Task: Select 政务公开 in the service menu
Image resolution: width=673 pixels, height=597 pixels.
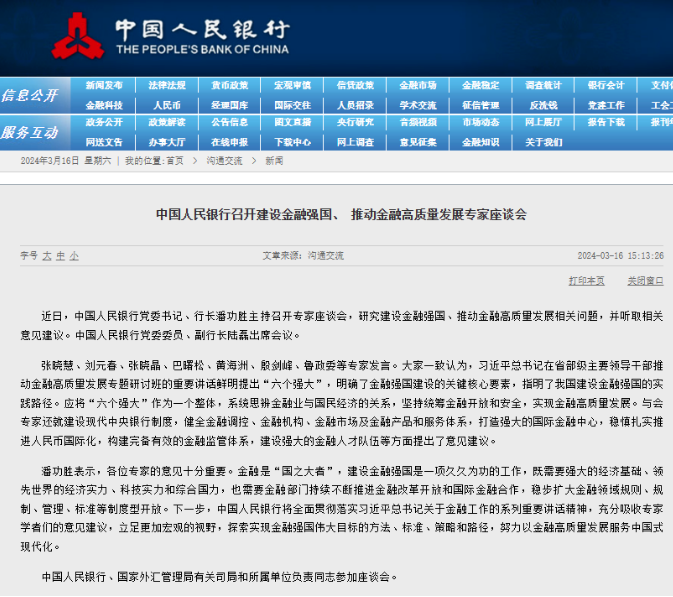Action: pyautogui.click(x=104, y=123)
